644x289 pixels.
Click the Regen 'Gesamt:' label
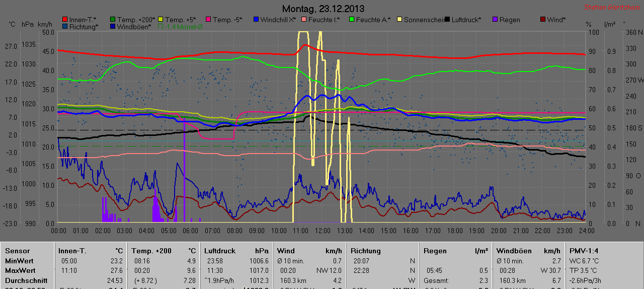pyautogui.click(x=436, y=280)
